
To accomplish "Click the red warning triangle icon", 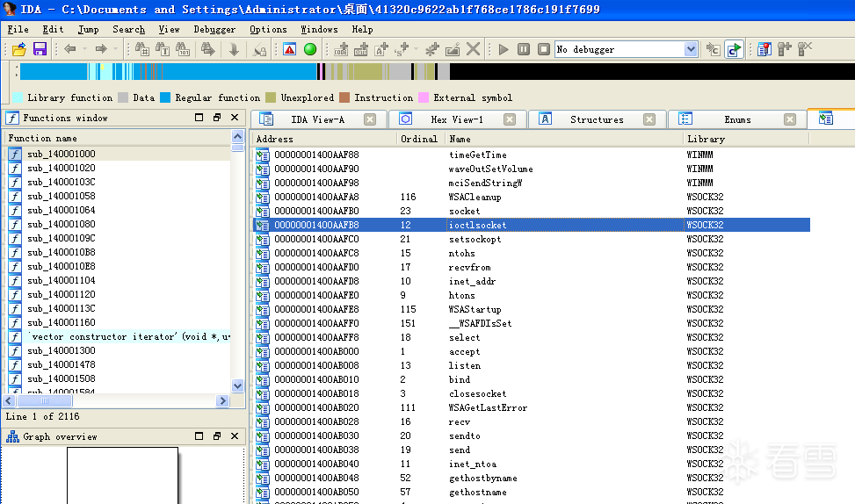I will pyautogui.click(x=290, y=49).
